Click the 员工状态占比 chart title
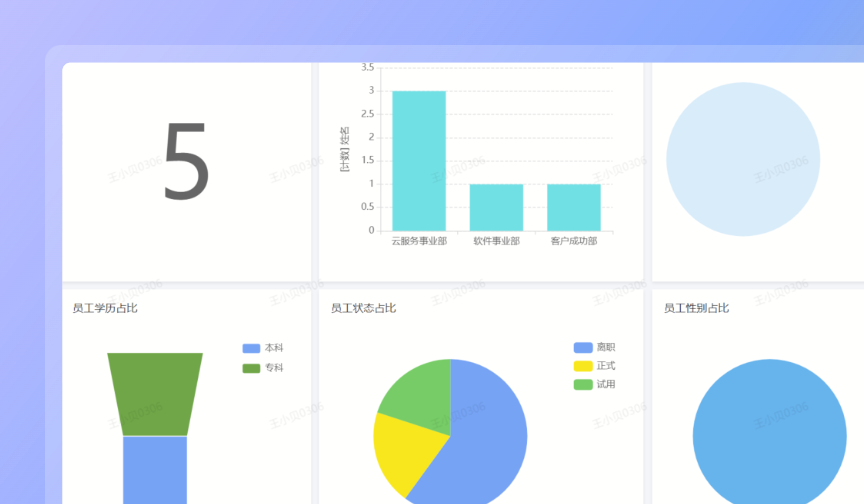Screen dimensions: 864x504 [x=363, y=308]
